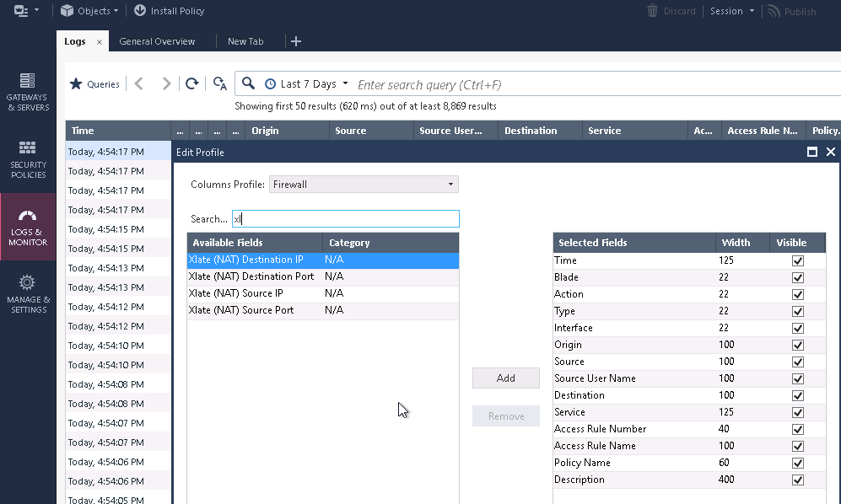Close the Edit Profile dialog
This screenshot has height=504, width=841.
(x=831, y=152)
